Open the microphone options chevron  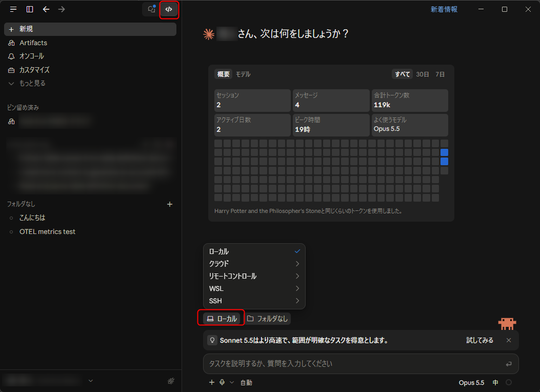[232, 382]
